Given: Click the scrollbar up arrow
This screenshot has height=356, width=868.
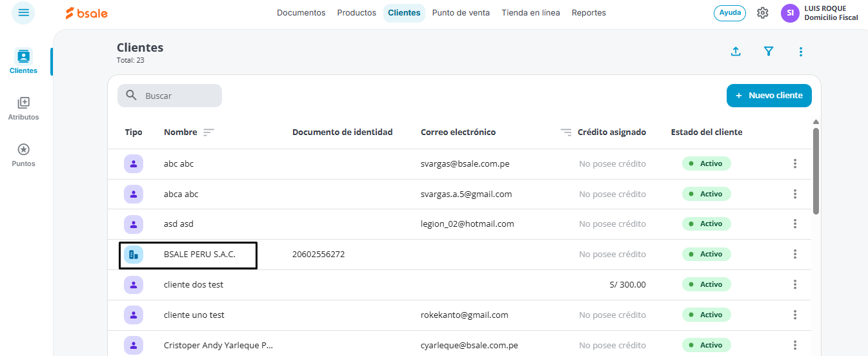Looking at the screenshot, I should pyautogui.click(x=816, y=122).
